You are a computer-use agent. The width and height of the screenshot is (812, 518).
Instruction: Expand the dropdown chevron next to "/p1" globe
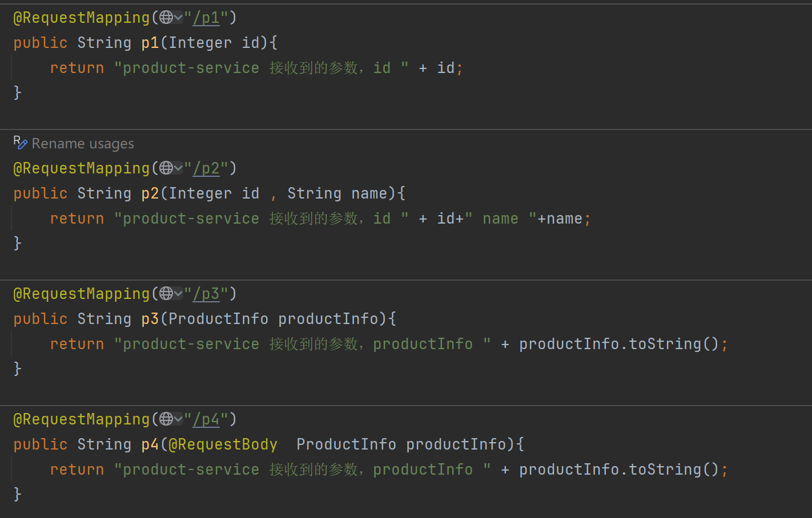178,18
